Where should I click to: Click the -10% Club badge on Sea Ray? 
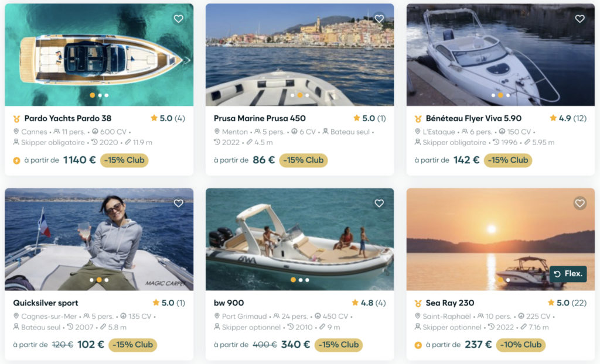pos(521,345)
